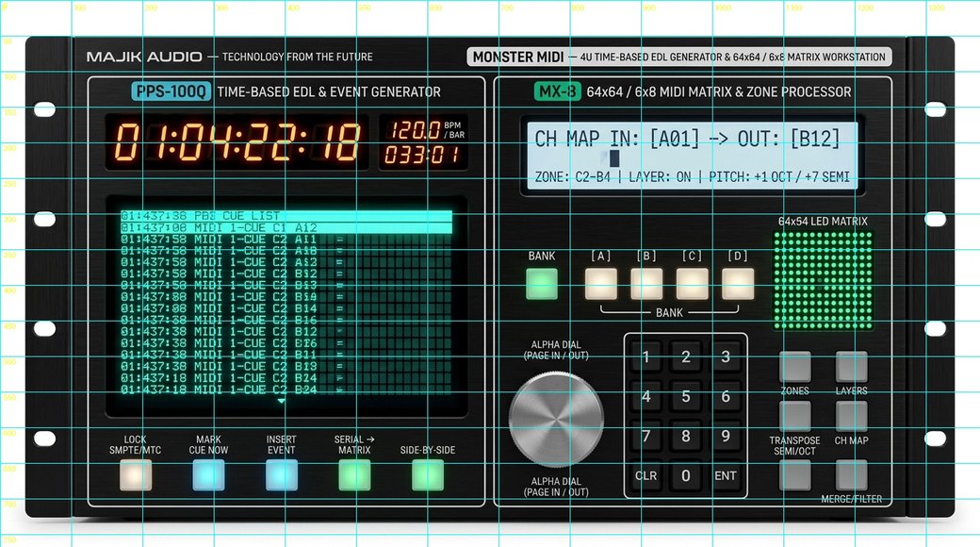Tap keypad digit 2
The width and height of the screenshot is (980, 547).
(686, 357)
